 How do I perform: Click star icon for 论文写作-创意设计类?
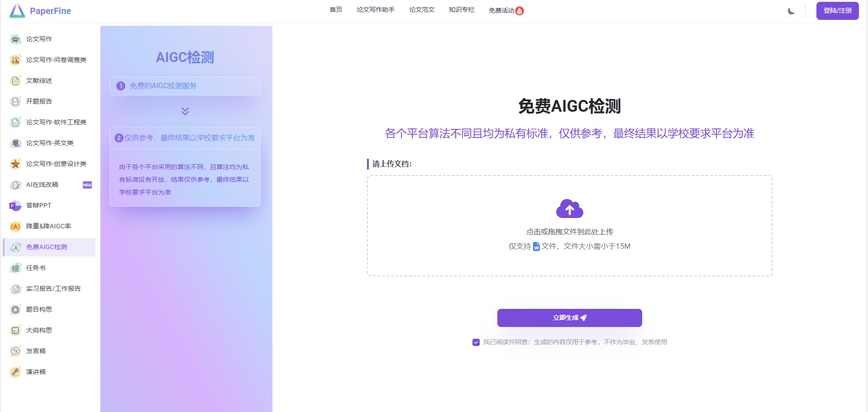(15, 164)
